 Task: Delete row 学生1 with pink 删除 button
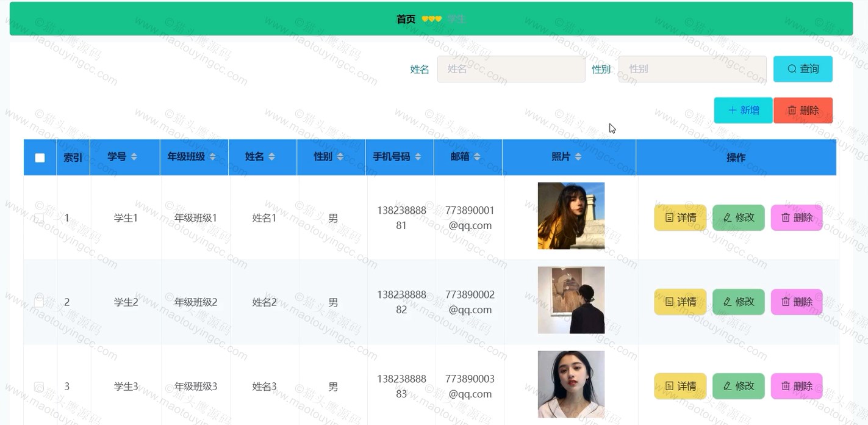click(797, 217)
